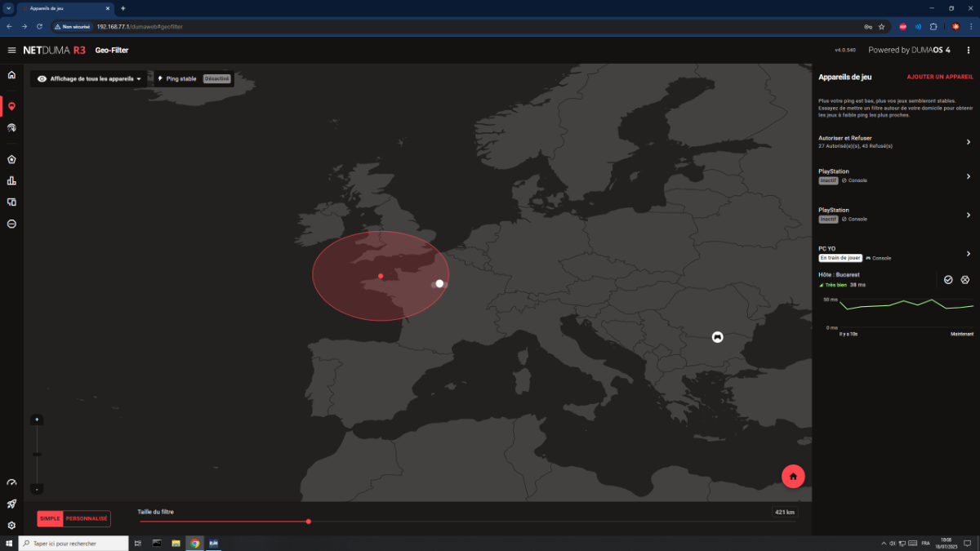Click the ping history graph line

908,304
